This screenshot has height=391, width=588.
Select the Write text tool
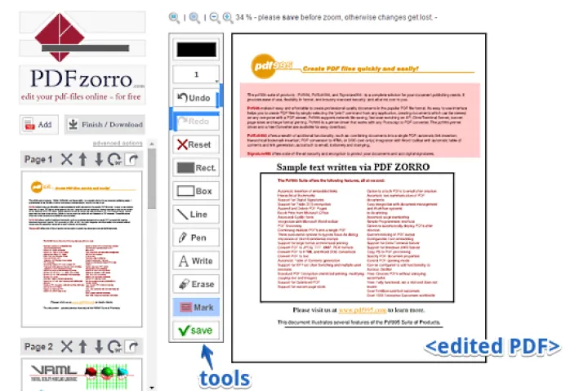click(196, 260)
